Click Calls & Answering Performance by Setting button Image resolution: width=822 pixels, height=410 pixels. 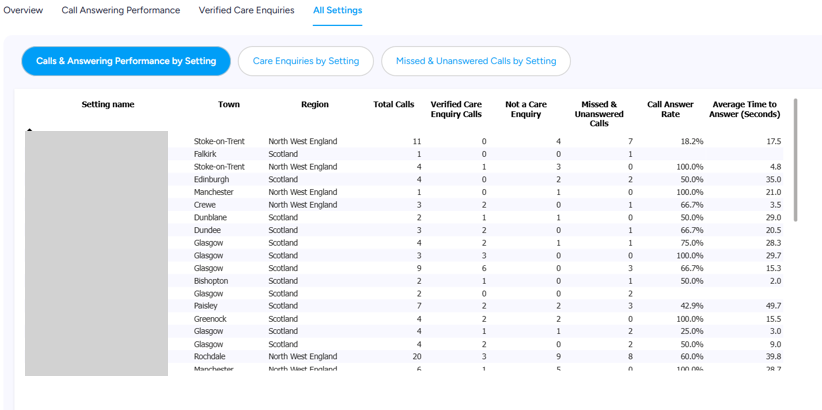click(x=126, y=61)
